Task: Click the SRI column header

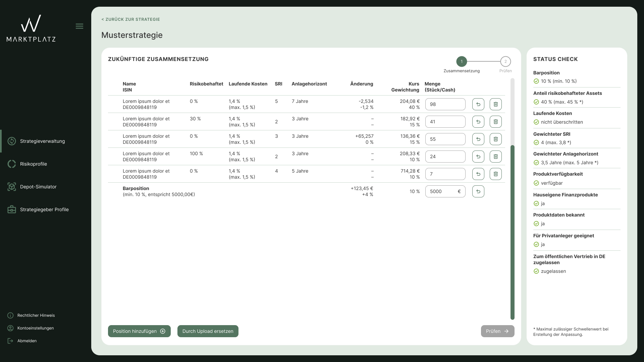Action: pos(278,84)
